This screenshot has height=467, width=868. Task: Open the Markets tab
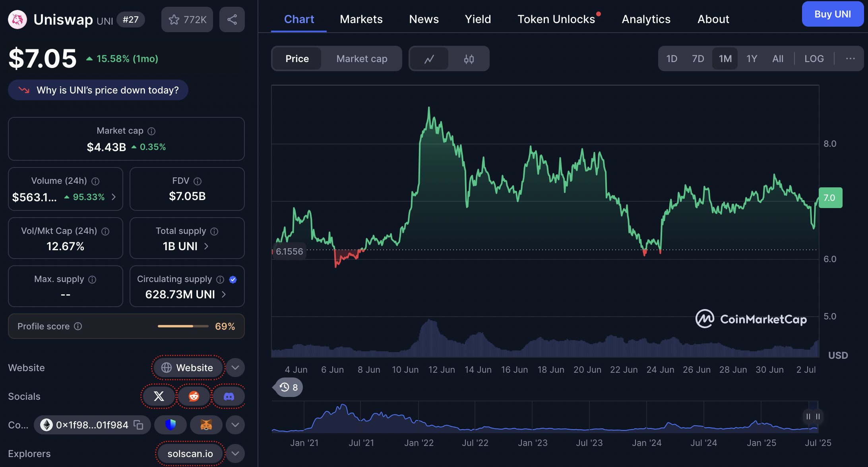click(361, 19)
